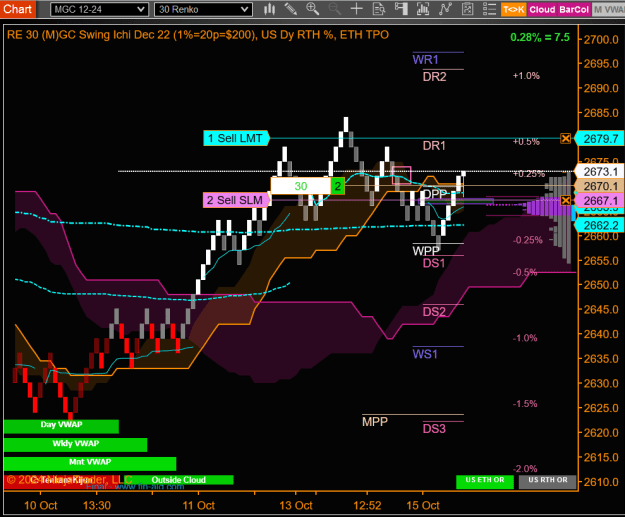
Task: Click the 2670.1 tan price tag
Action: tap(599, 186)
